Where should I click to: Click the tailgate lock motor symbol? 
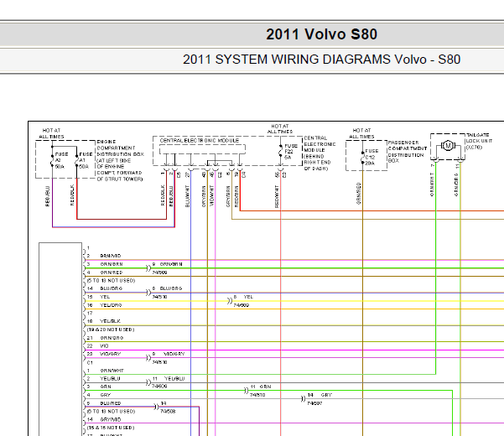click(x=448, y=146)
